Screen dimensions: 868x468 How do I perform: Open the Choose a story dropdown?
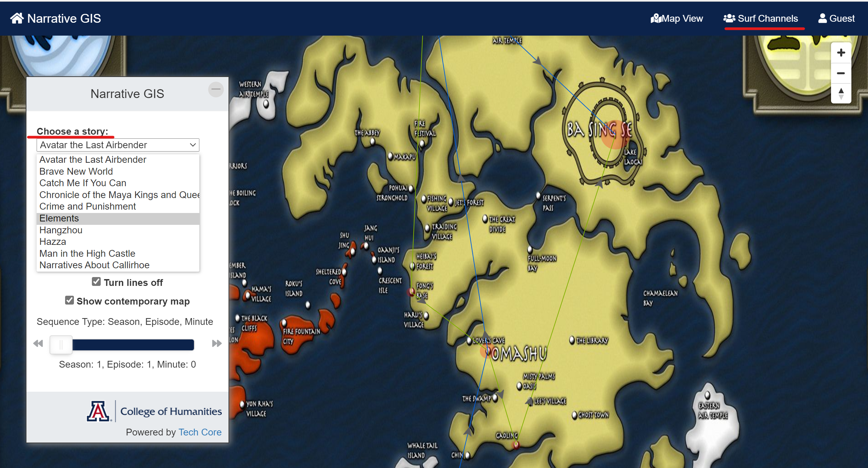tap(118, 145)
